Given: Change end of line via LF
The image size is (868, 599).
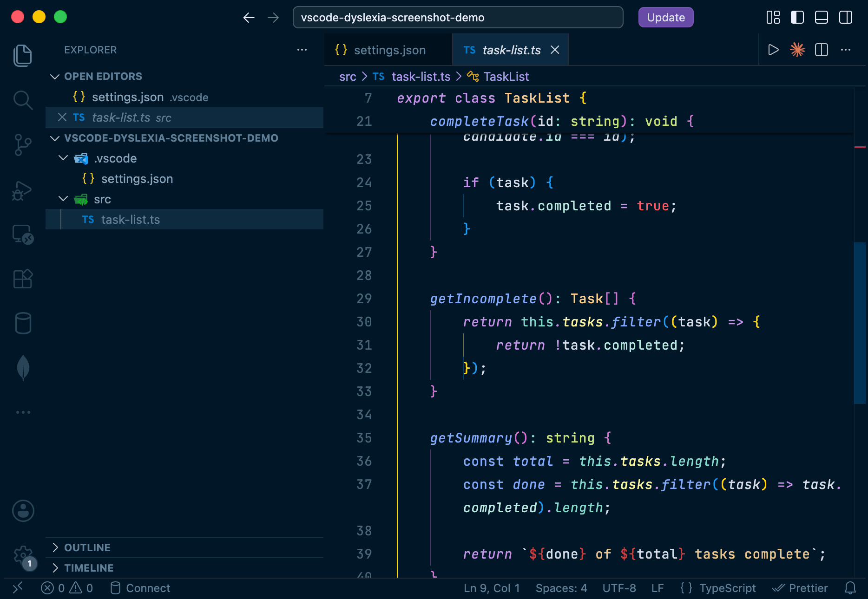Looking at the screenshot, I should [x=658, y=588].
